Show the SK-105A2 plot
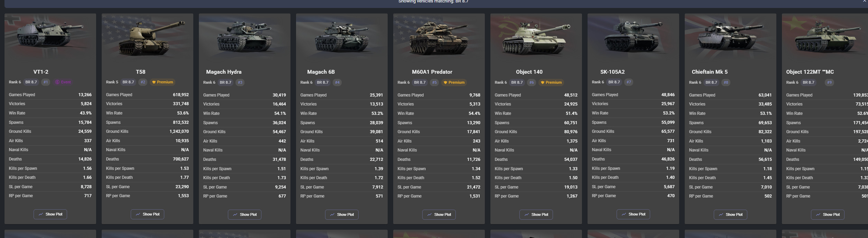This screenshot has width=868, height=238. click(x=633, y=214)
